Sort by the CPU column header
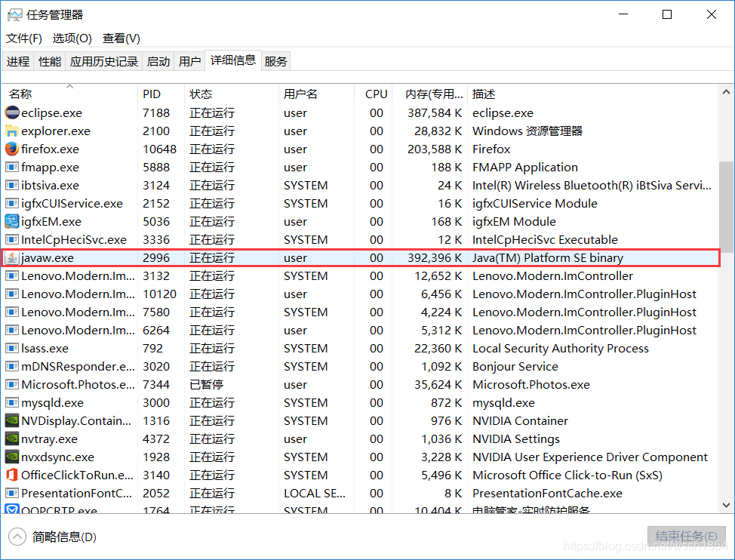Image resolution: width=735 pixels, height=560 pixels. (373, 94)
